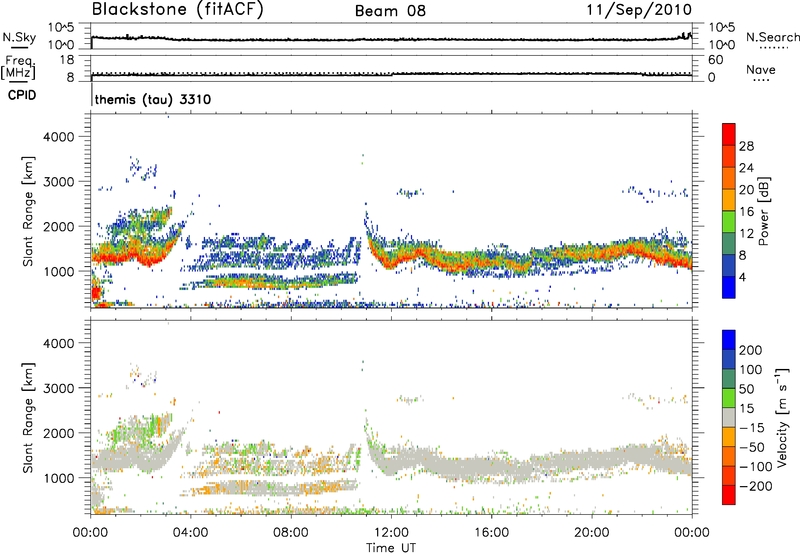Image resolution: width=800 pixels, height=554 pixels.
Task: Click the "08:00" time axis tick label
Action: tap(291, 533)
